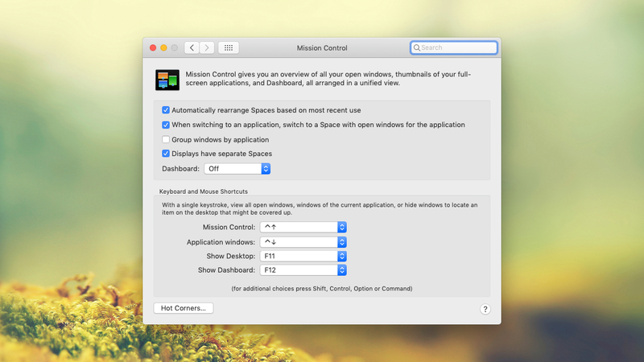Close the Mission Control window

(x=153, y=47)
